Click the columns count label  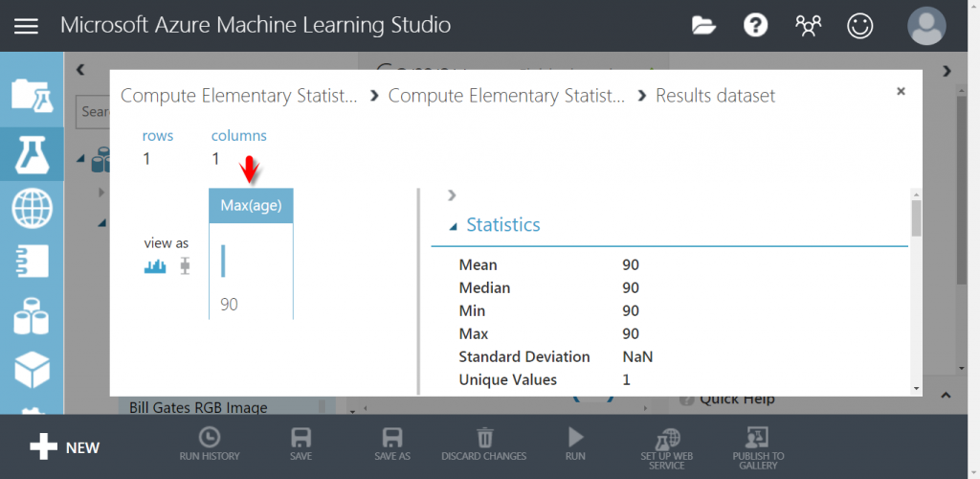point(238,136)
